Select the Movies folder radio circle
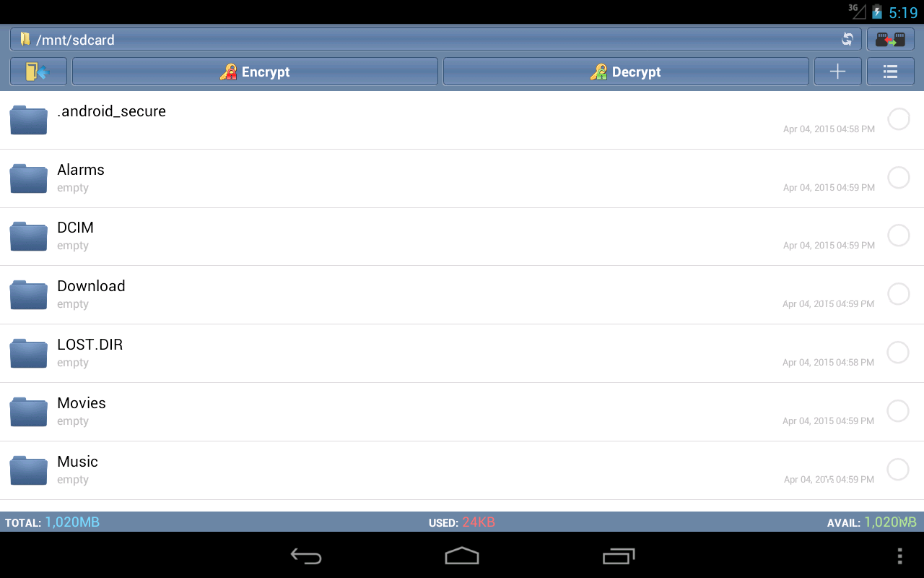The width and height of the screenshot is (924, 578). (897, 411)
